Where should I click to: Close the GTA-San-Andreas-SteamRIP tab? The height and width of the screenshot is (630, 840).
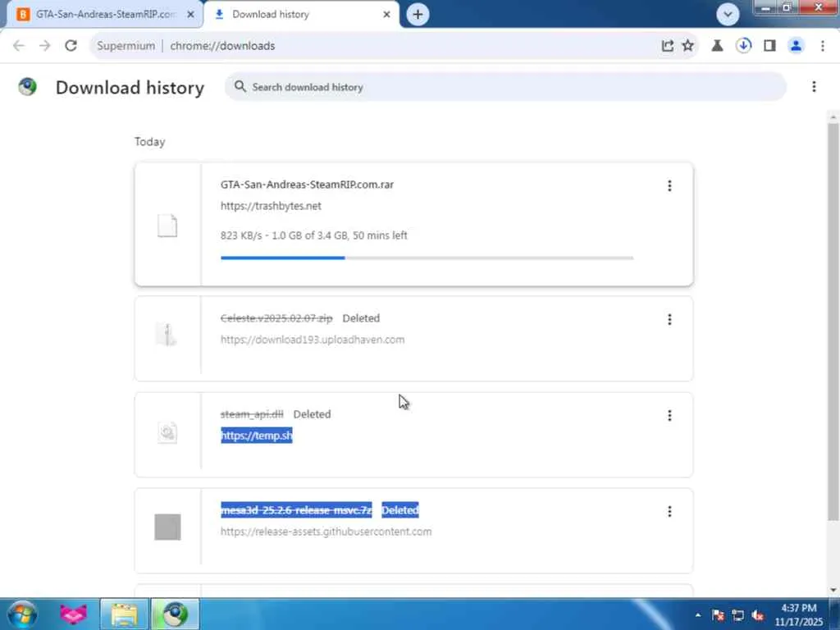pos(190,15)
